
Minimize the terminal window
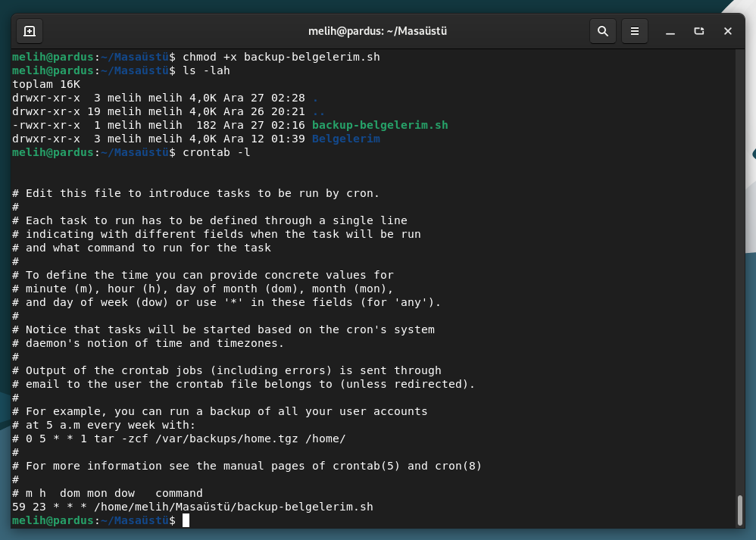point(670,32)
